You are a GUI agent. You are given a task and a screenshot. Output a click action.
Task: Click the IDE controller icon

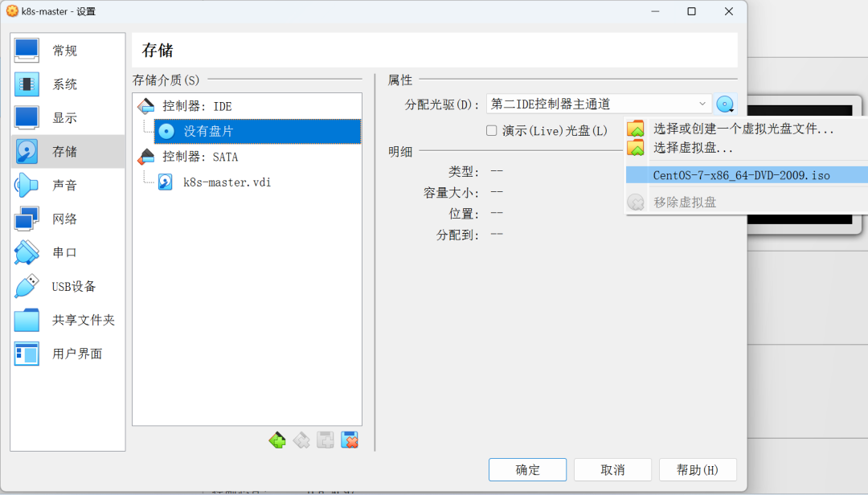(146, 106)
